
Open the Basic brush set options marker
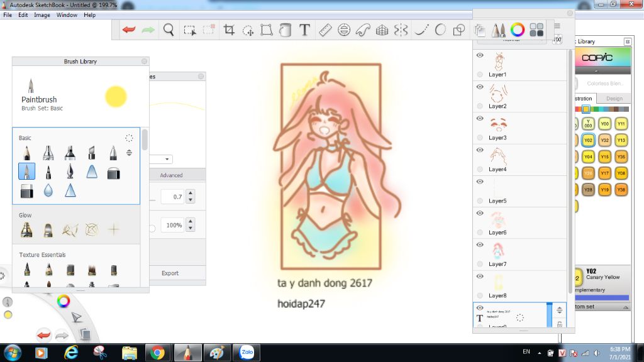tap(129, 138)
